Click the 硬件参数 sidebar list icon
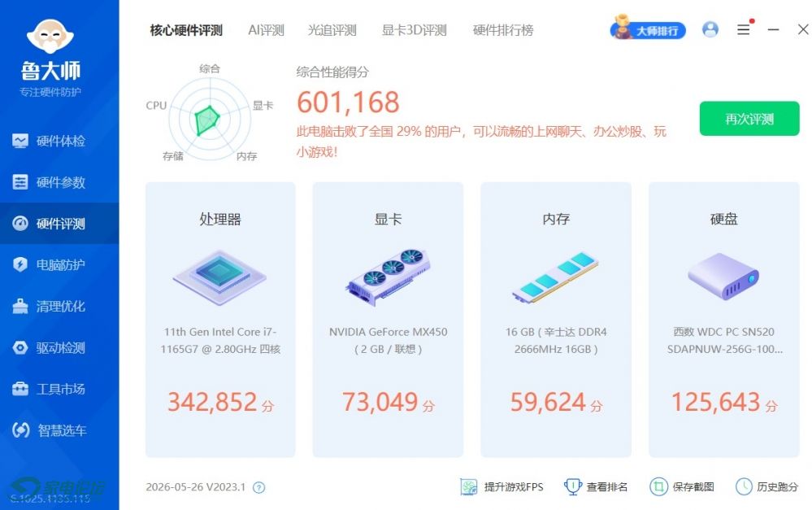812x510 pixels. pyautogui.click(x=20, y=182)
